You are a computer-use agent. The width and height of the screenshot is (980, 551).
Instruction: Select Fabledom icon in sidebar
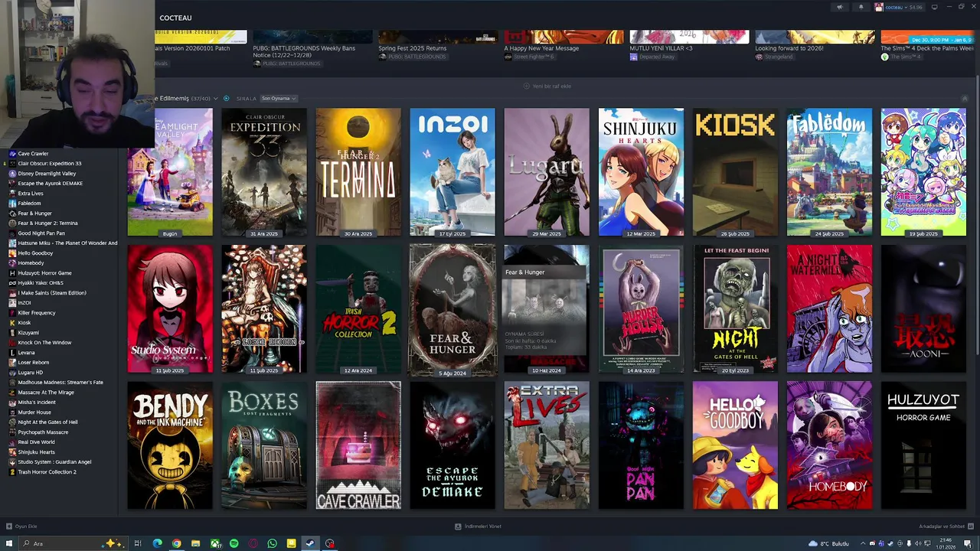pos(12,204)
